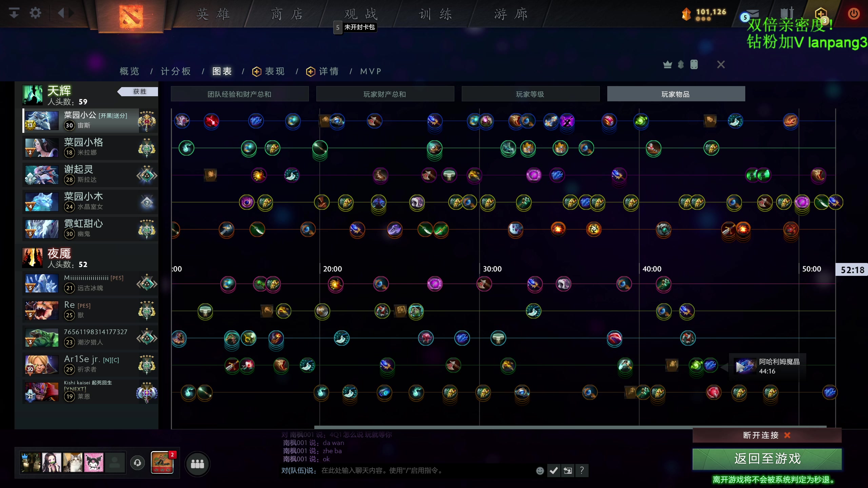
Task: Open the 图表 charts tab
Action: (x=222, y=71)
